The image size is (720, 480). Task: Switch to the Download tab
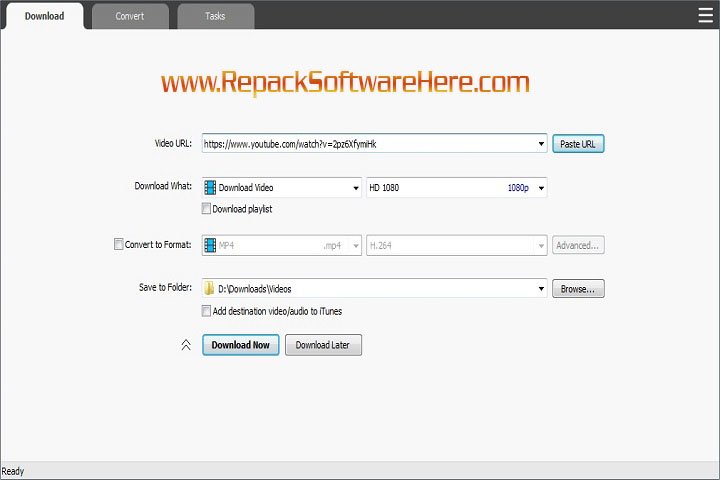click(x=45, y=16)
